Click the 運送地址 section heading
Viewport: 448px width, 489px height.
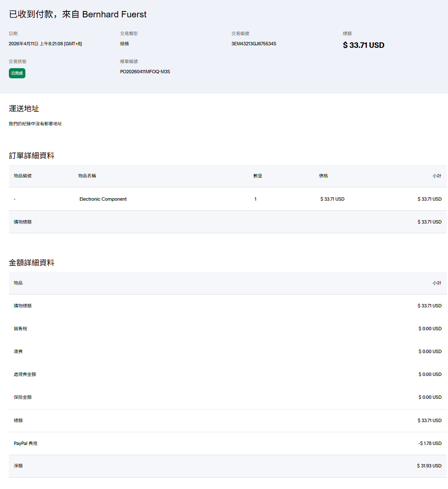click(x=24, y=109)
